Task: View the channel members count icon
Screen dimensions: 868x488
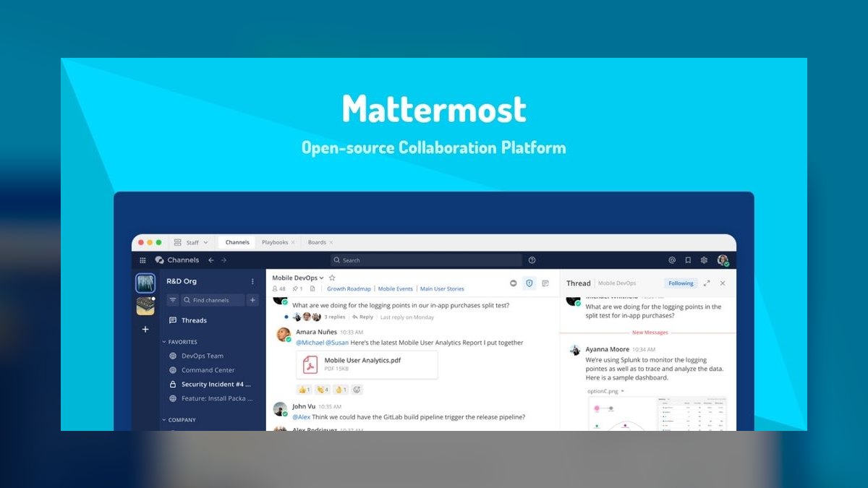Action: click(x=278, y=288)
